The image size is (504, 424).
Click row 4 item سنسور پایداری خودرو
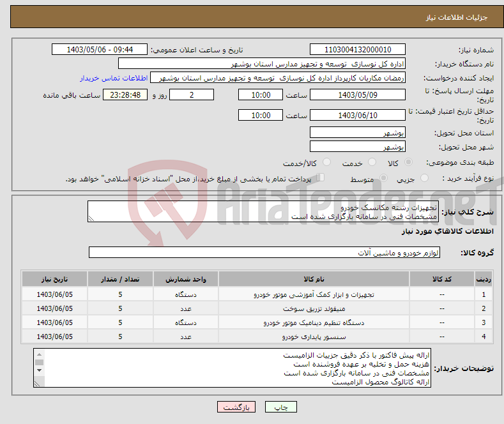(x=314, y=337)
